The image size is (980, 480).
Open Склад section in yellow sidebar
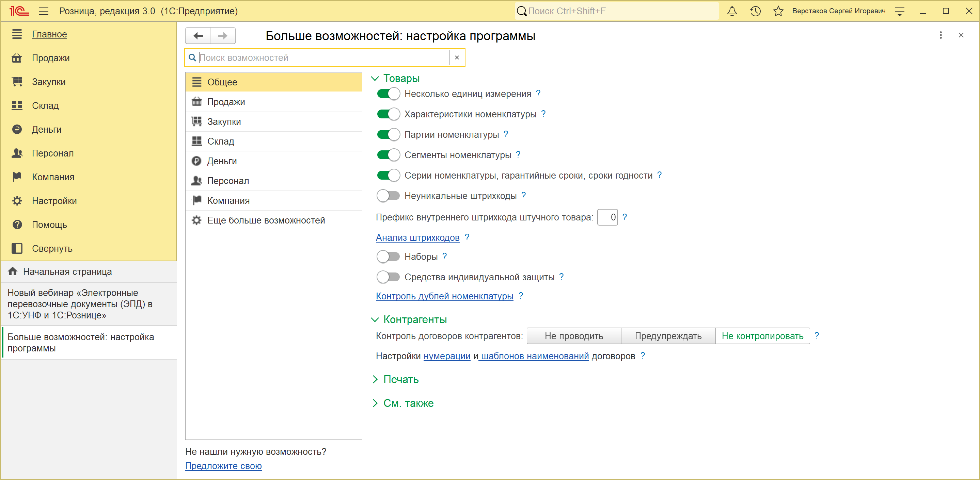[45, 106]
